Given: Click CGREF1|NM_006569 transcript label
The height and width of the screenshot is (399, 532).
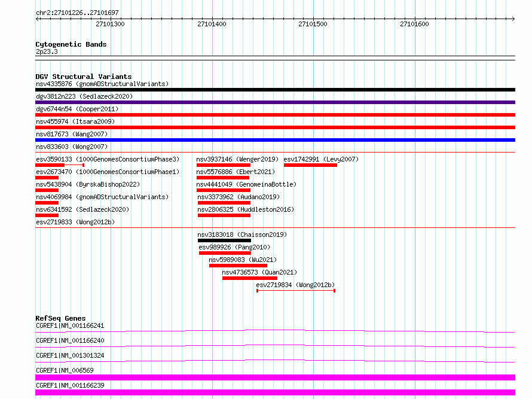Looking at the screenshot, I should (x=65, y=370).
